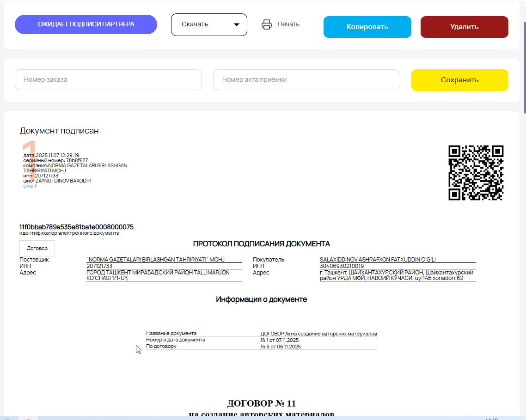Focus the Номер акта приемки input field

(x=306, y=80)
